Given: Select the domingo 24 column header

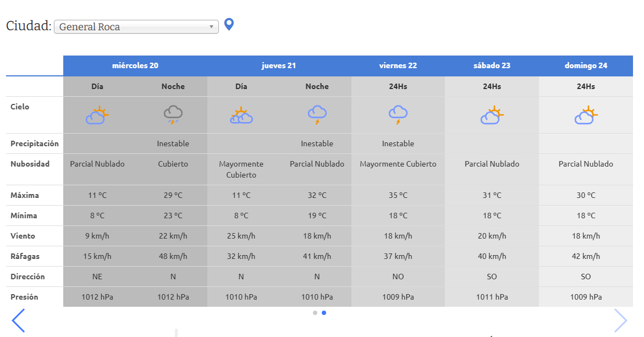Looking at the screenshot, I should (x=586, y=65).
